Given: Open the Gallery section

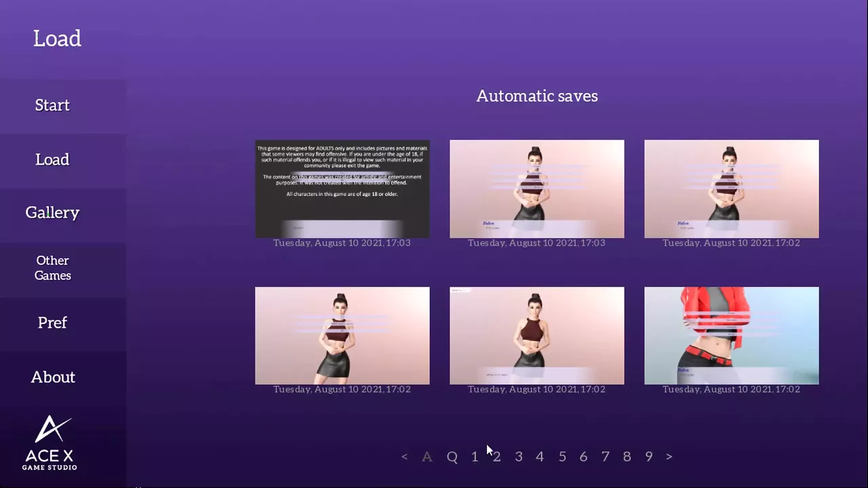Looking at the screenshot, I should pos(52,213).
